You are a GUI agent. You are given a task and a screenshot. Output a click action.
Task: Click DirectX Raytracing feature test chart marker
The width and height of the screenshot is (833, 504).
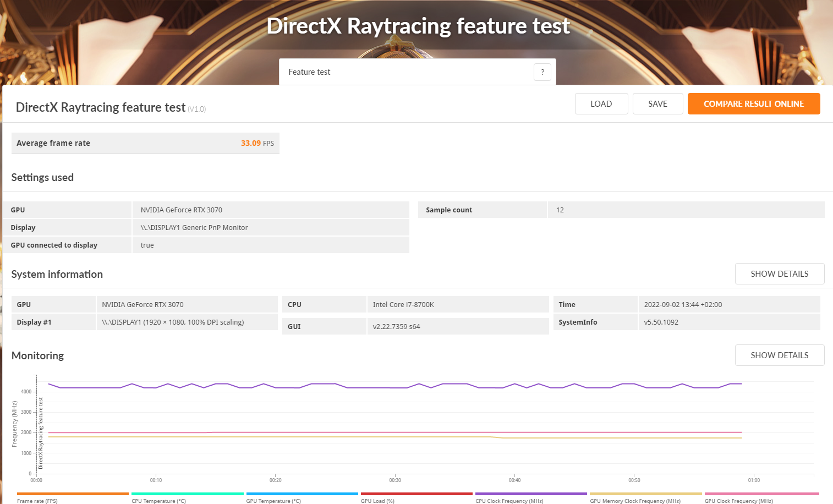pos(41,433)
